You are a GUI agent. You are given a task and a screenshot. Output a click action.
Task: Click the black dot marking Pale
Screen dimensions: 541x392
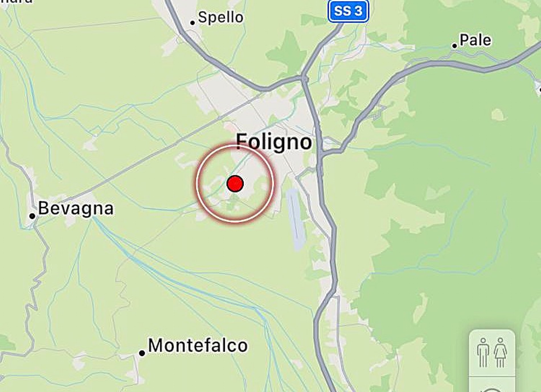(454, 46)
